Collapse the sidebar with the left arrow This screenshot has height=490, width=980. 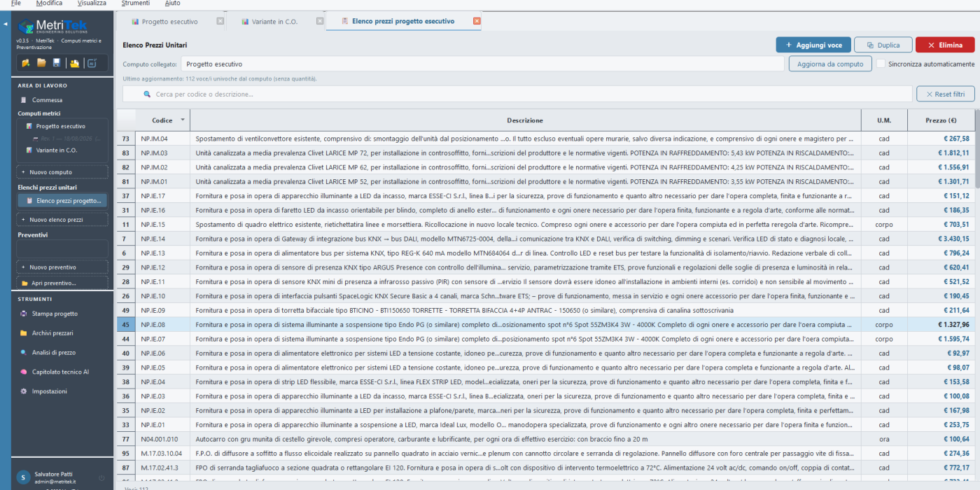click(x=6, y=24)
